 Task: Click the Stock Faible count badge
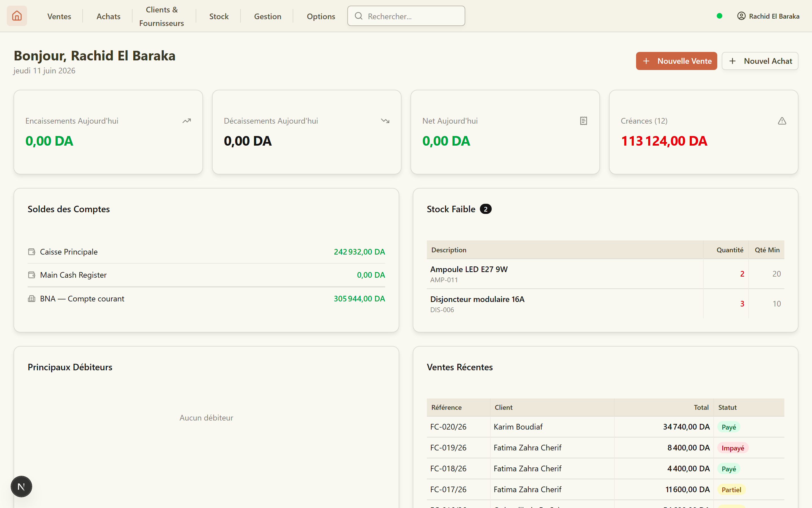coord(486,209)
